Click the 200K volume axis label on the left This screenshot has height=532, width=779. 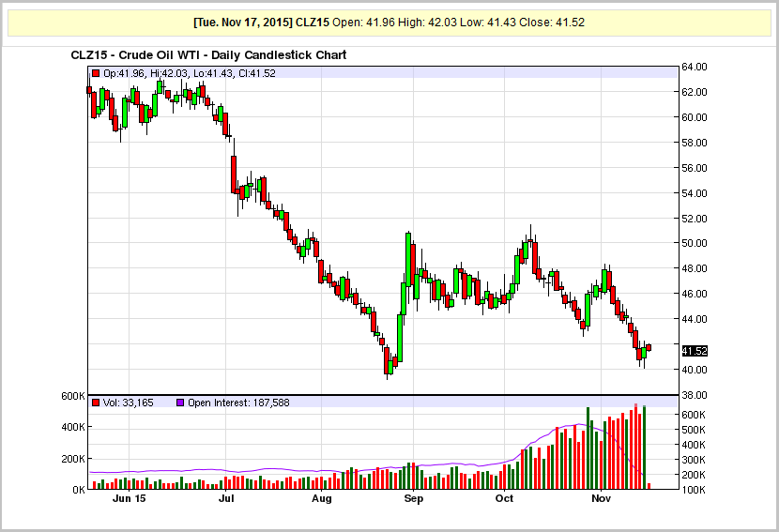(73, 459)
